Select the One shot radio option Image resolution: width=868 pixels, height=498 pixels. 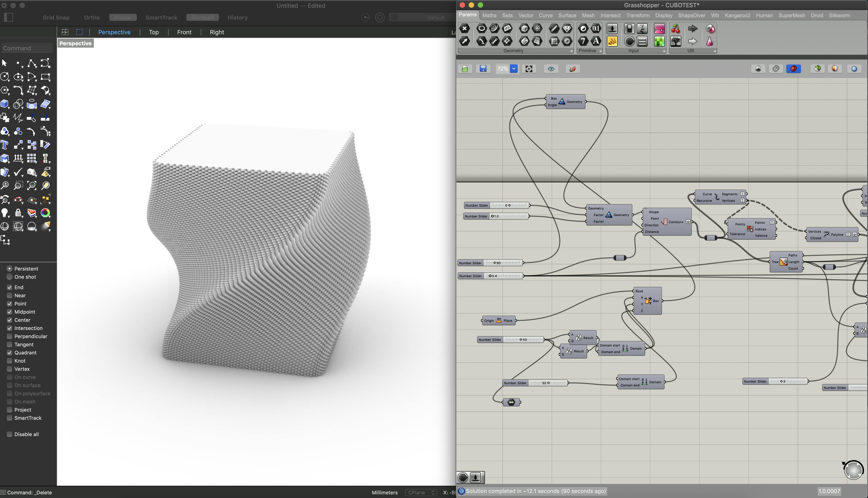coord(10,277)
